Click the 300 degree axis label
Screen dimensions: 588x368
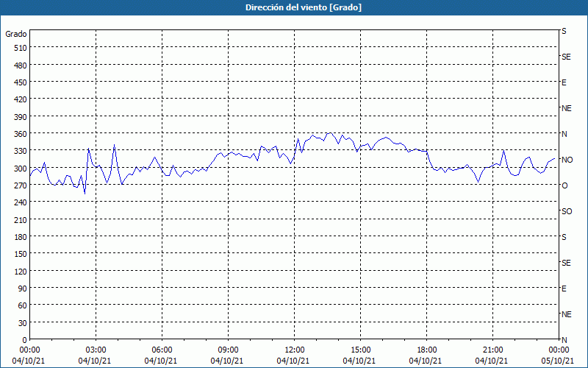[21, 169]
